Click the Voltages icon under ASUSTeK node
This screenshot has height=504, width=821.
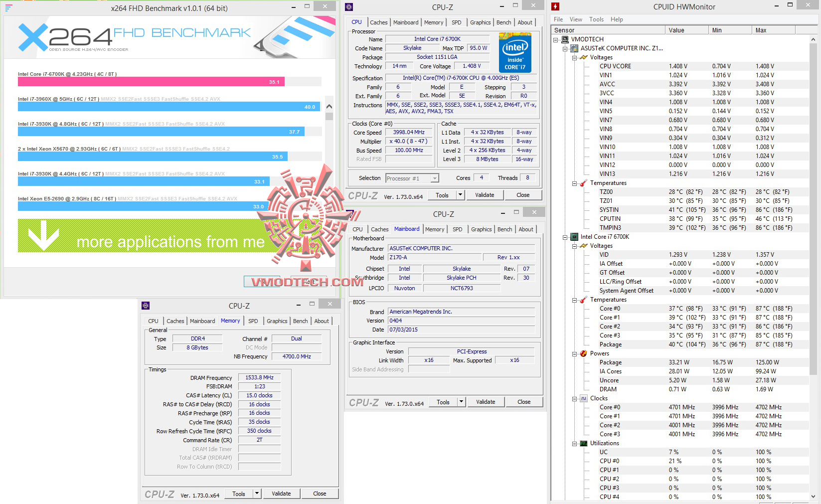[x=584, y=57]
